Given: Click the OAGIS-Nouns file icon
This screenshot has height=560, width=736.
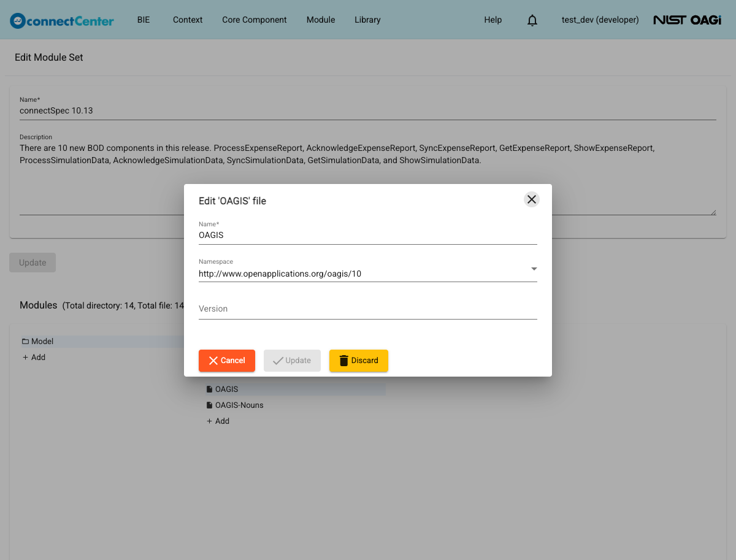Looking at the screenshot, I should pyautogui.click(x=210, y=405).
